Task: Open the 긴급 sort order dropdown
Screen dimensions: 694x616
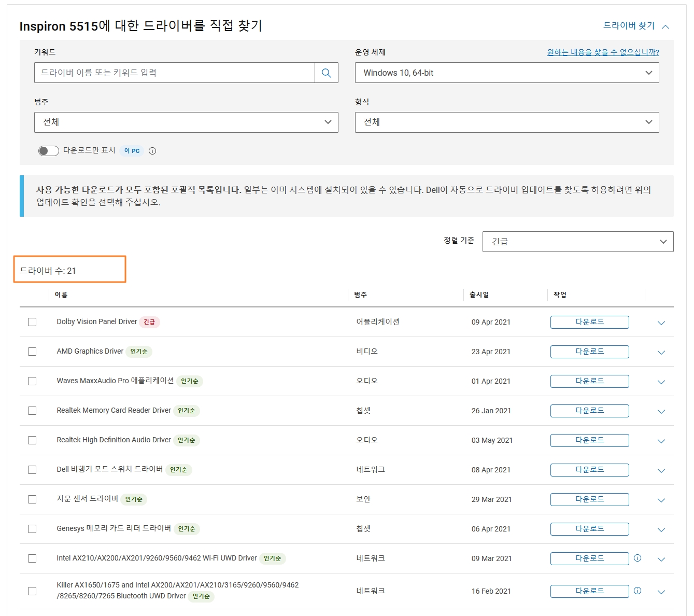Action: 577,241
